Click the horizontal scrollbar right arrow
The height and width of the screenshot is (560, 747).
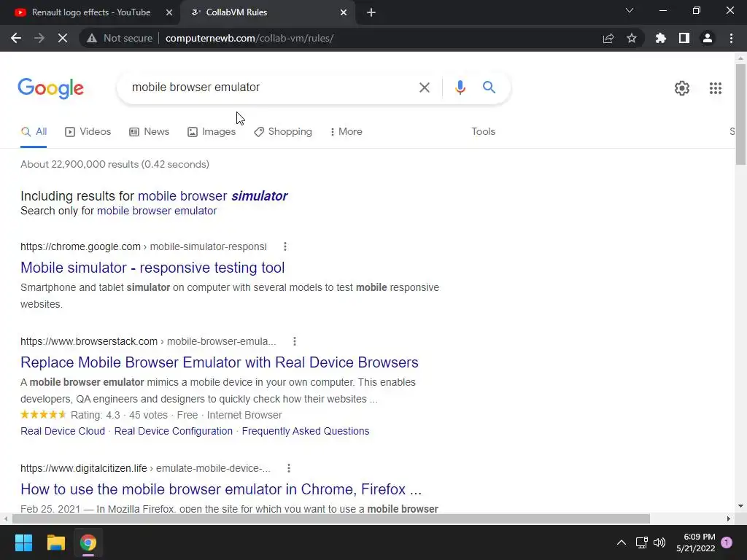pyautogui.click(x=729, y=518)
